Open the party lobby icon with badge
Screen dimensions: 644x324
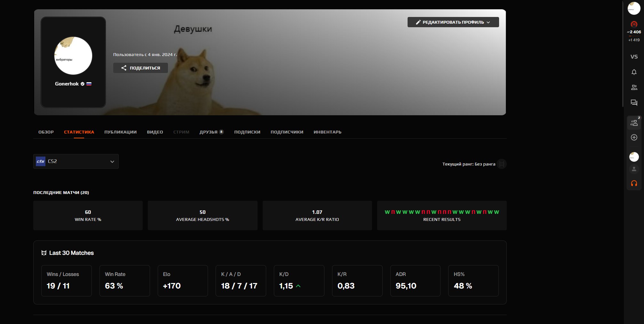[x=634, y=123]
